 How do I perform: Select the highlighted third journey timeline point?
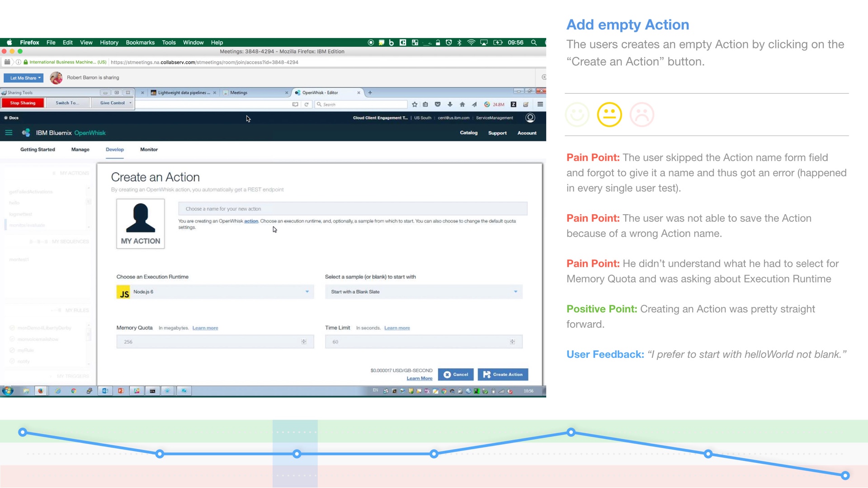(x=297, y=454)
